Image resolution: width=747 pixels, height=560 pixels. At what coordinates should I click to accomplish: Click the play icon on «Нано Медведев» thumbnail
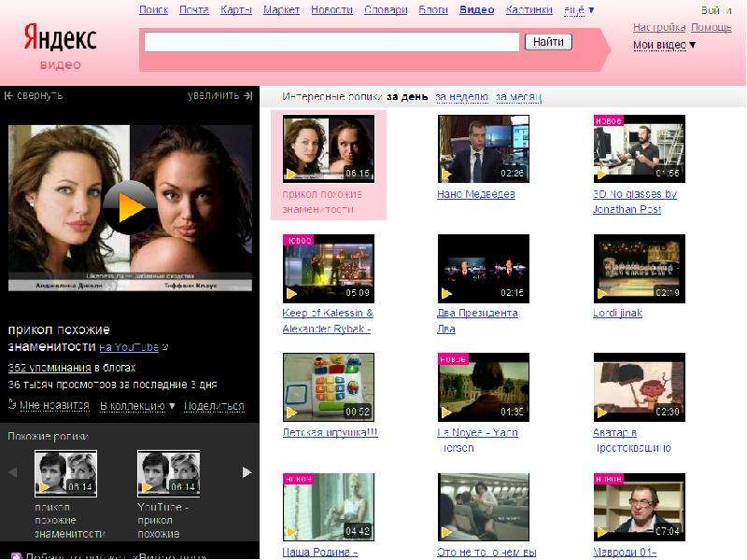tap(446, 174)
